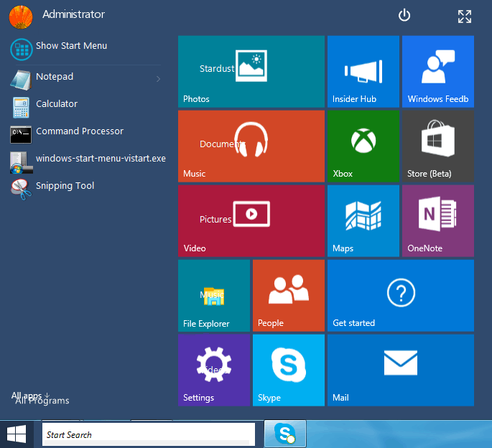Screen dimensions: 492x448
Task: Open Skype from the taskbar
Action: [x=285, y=434]
